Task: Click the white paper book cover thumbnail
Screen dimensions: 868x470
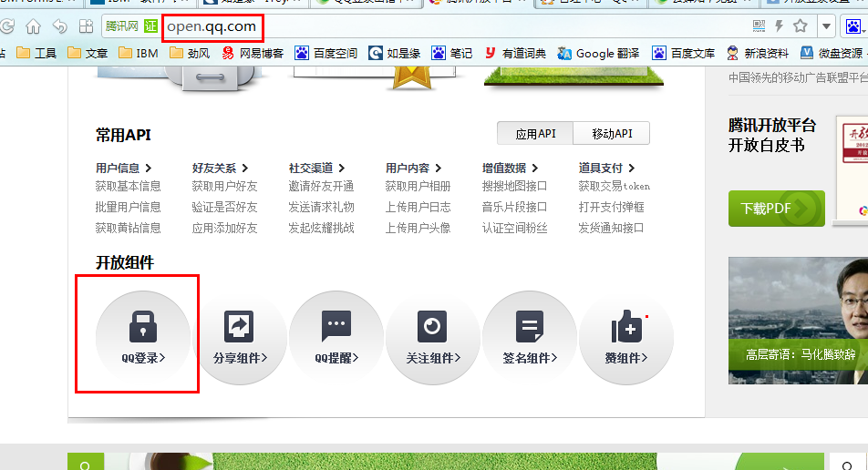Action: click(x=852, y=169)
